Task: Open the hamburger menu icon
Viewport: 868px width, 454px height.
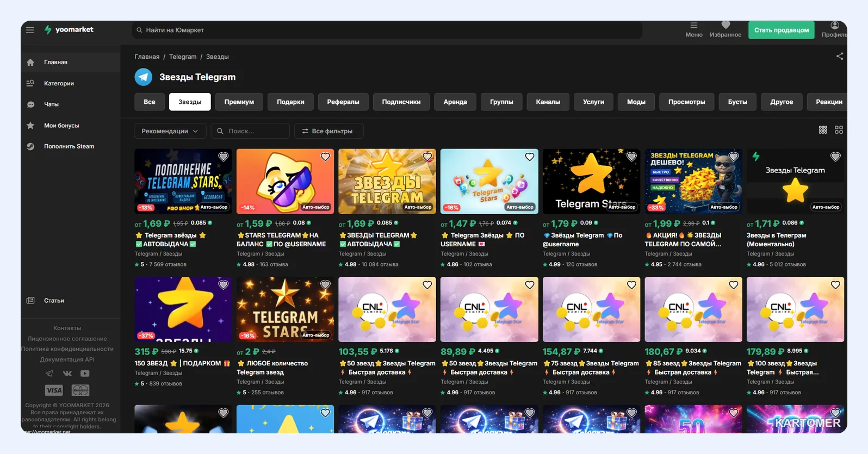Action: tap(30, 30)
